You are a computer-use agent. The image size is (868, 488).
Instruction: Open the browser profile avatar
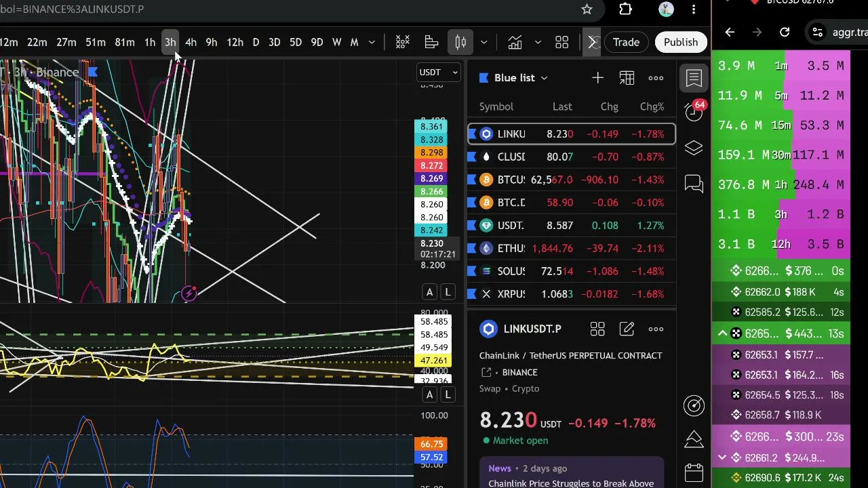tap(665, 9)
